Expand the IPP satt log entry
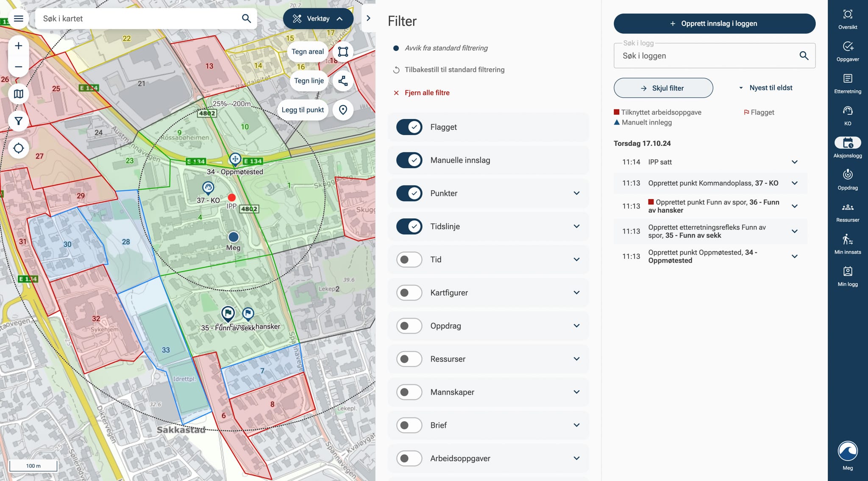Viewport: 868px width, 481px height. [794, 162]
